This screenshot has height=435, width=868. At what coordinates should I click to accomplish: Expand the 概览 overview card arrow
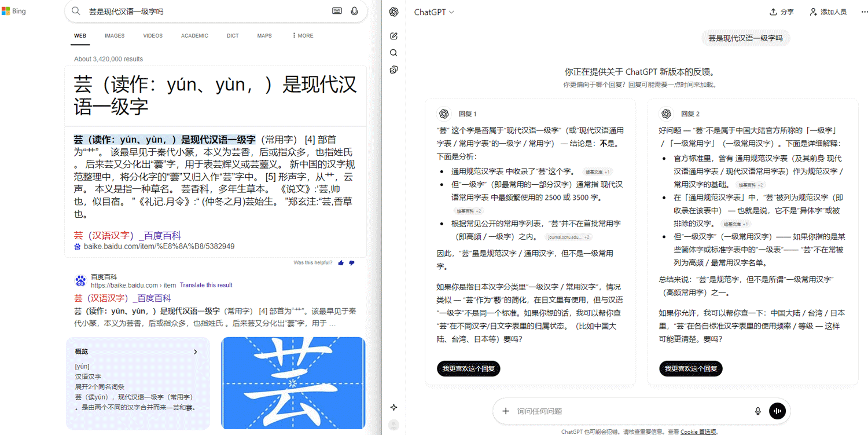coord(195,352)
